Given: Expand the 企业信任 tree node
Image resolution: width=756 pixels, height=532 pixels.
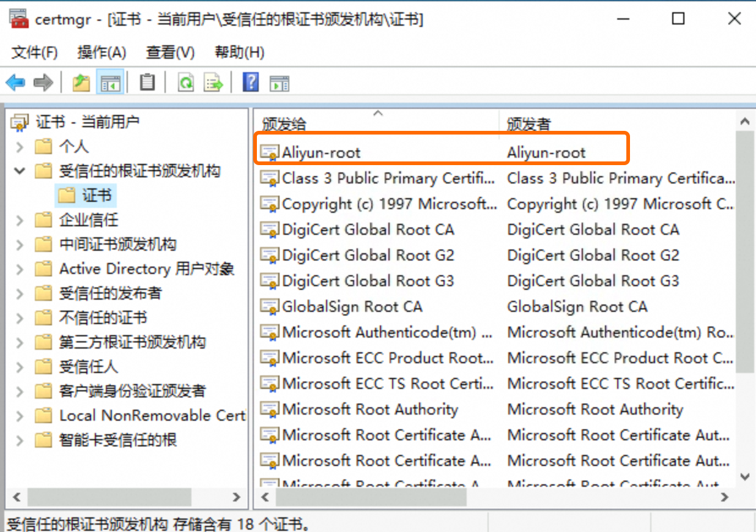Looking at the screenshot, I should pyautogui.click(x=20, y=220).
